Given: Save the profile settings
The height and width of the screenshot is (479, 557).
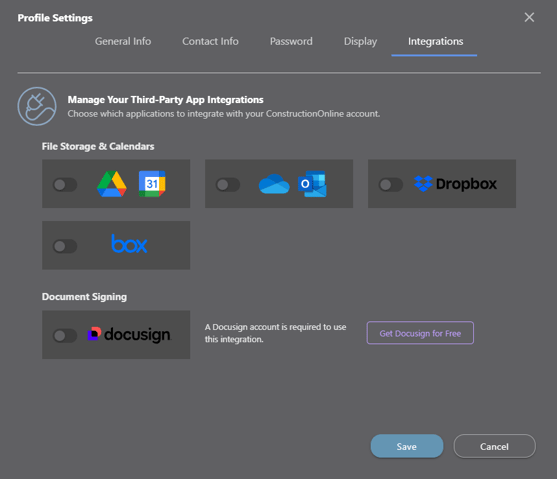Looking at the screenshot, I should (x=407, y=446).
